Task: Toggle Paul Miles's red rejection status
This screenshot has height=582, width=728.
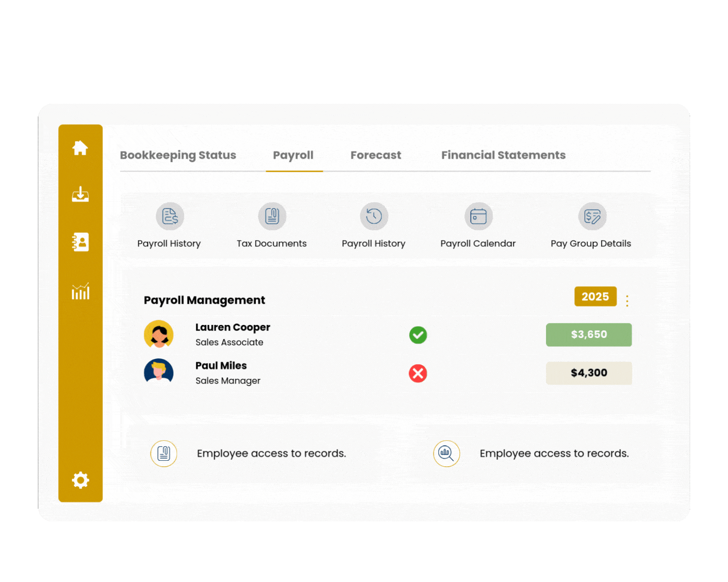Action: [x=418, y=373]
